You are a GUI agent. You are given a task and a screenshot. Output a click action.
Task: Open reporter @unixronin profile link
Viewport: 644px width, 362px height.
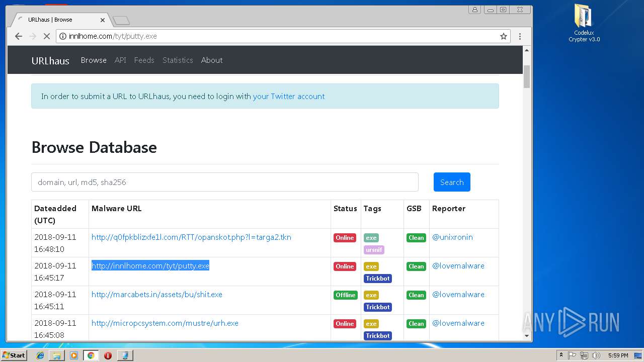click(452, 237)
